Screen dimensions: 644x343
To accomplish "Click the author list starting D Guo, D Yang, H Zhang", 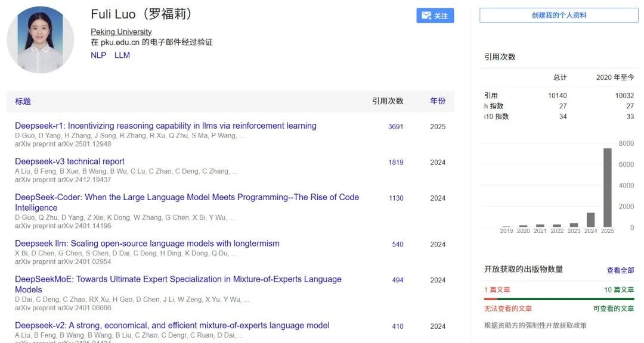I will pos(130,136).
